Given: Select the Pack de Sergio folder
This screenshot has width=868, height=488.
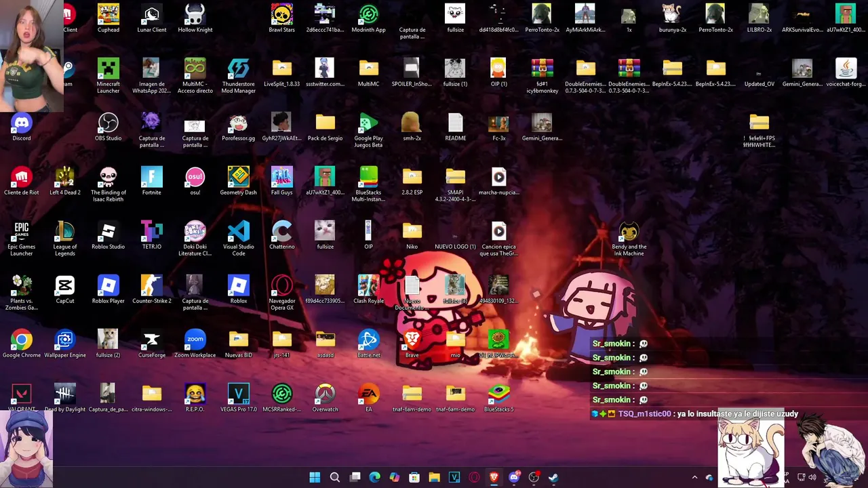Looking at the screenshot, I should pyautogui.click(x=325, y=127).
